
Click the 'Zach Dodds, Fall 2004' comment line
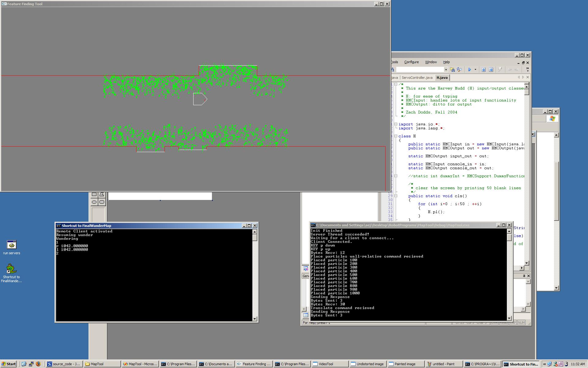coord(432,112)
